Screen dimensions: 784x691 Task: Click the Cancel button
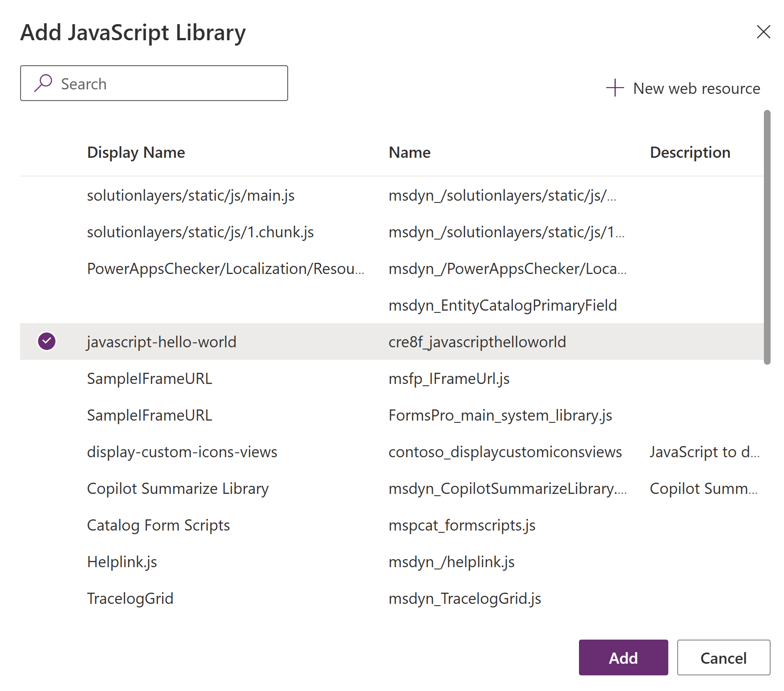point(723,657)
